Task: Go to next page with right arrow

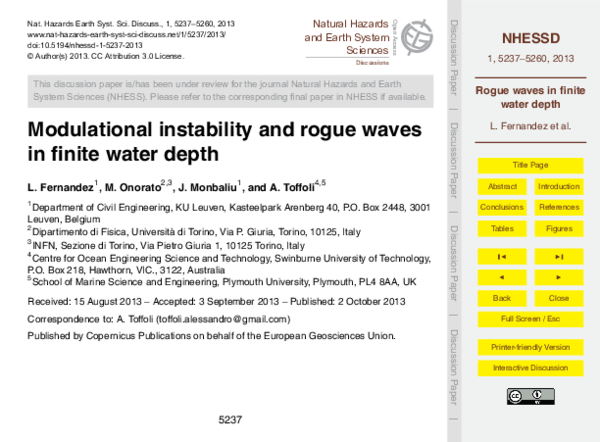Action: click(559, 277)
